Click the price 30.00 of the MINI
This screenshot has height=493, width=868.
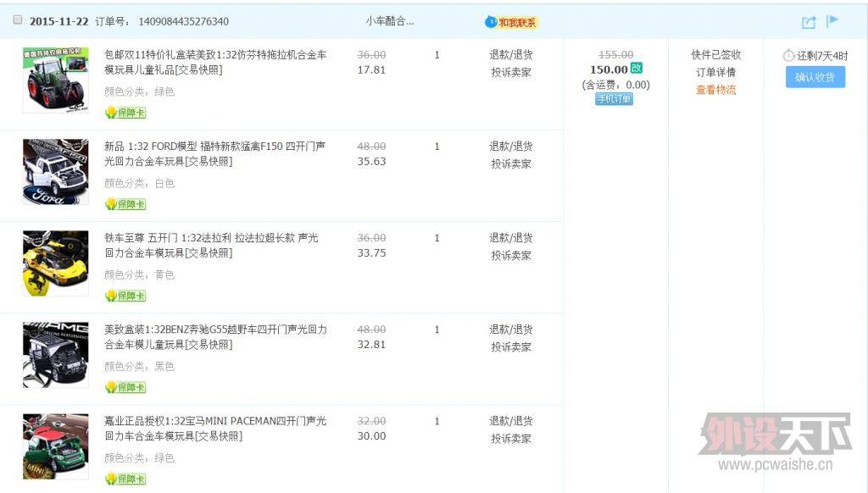pyautogui.click(x=371, y=436)
